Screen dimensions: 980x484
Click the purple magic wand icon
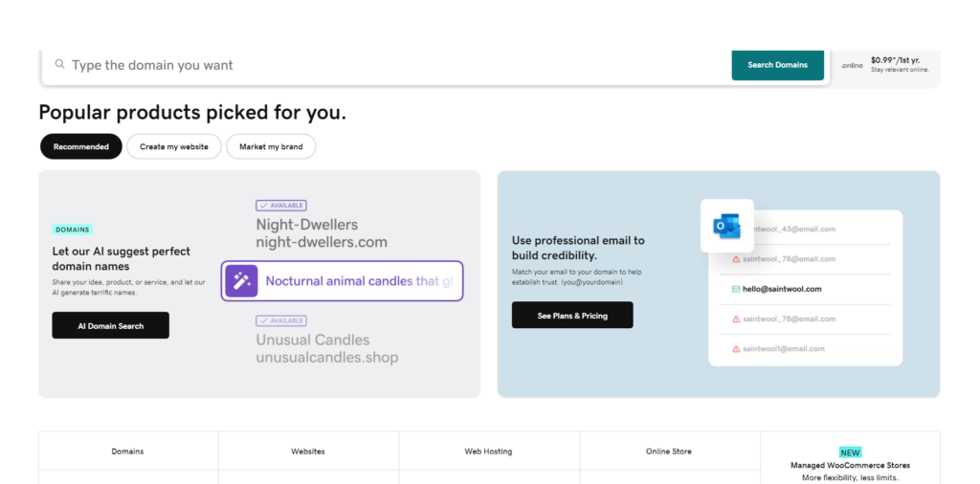[x=241, y=281]
